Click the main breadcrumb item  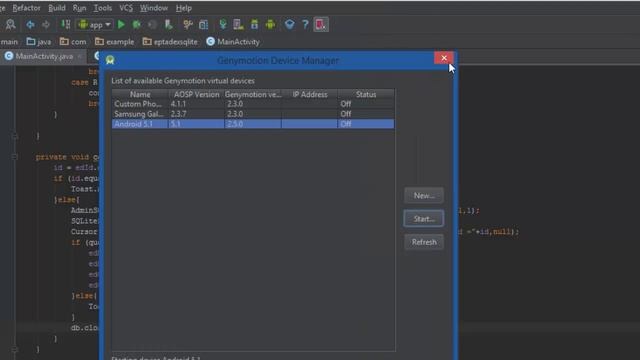9,42
